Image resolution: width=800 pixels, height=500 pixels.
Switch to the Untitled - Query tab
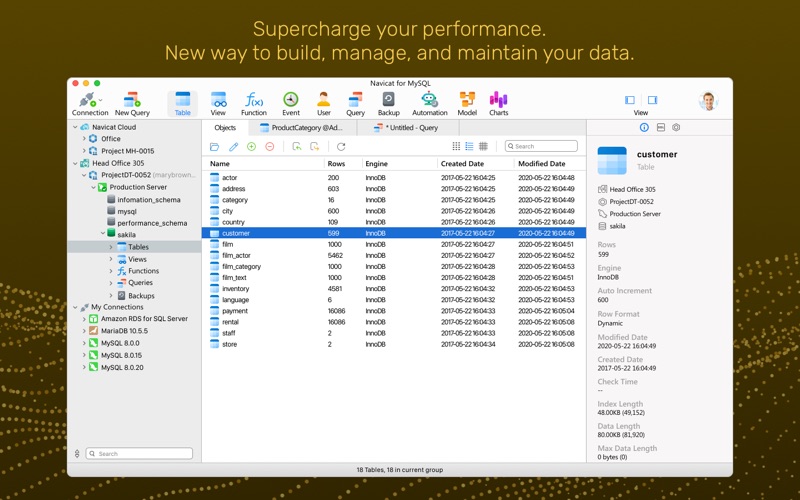[407, 128]
